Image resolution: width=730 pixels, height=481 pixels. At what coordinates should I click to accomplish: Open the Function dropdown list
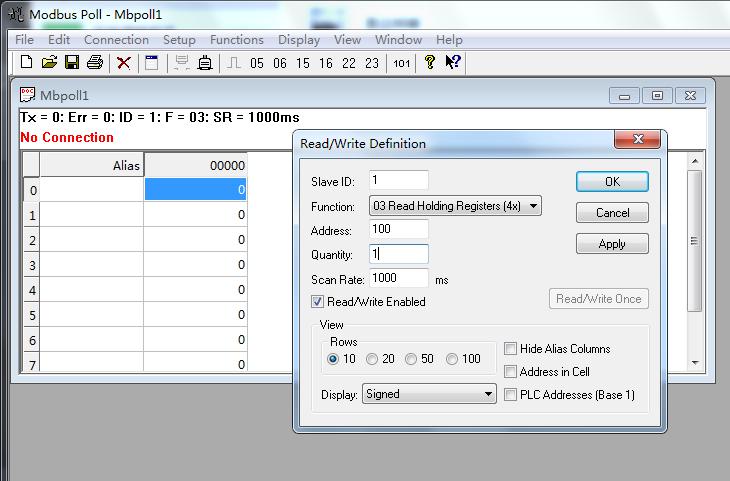pyautogui.click(x=455, y=207)
